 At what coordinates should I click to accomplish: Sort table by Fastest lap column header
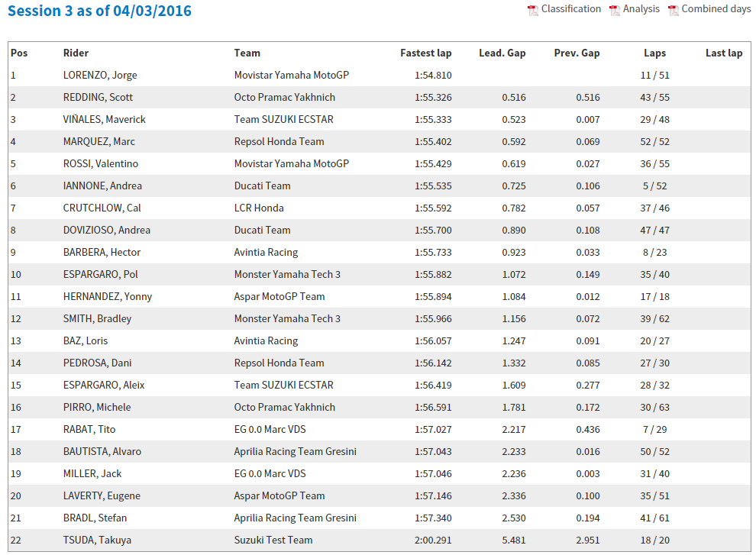[x=425, y=53]
